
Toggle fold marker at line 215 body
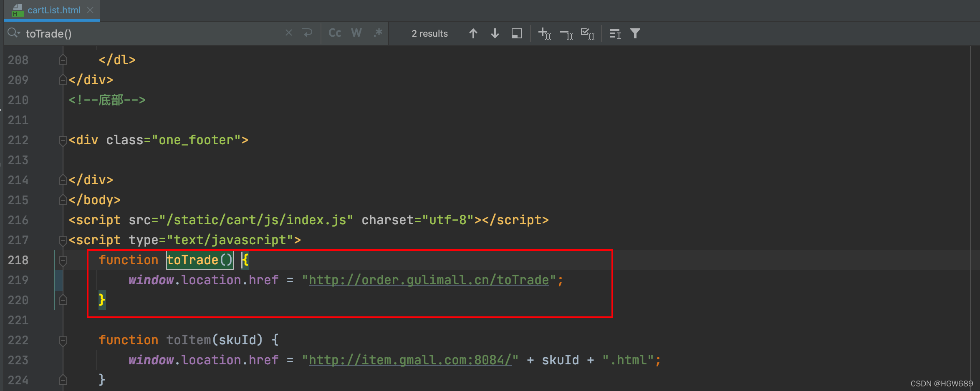(x=63, y=200)
